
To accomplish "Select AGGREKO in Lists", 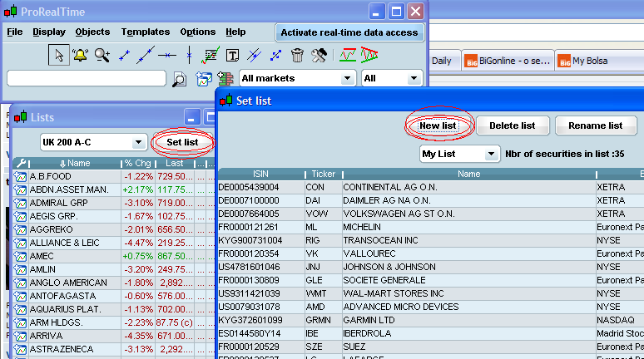I will (51, 229).
